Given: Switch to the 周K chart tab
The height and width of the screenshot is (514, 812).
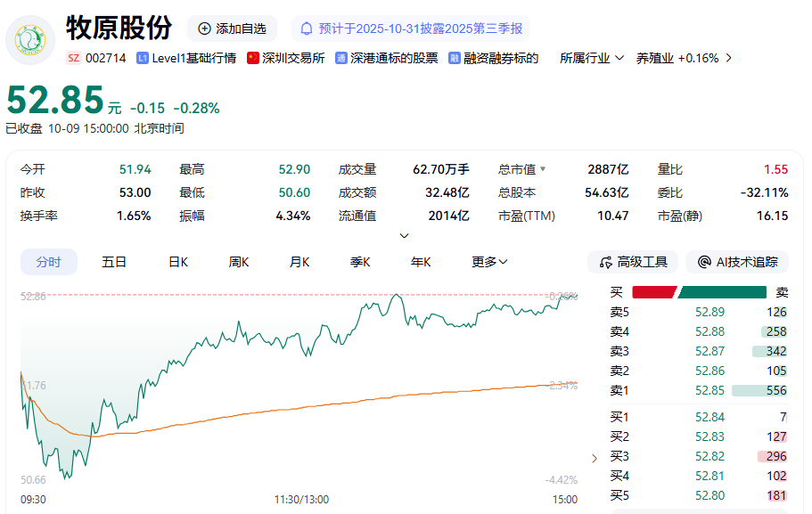Looking at the screenshot, I should pyautogui.click(x=239, y=262).
